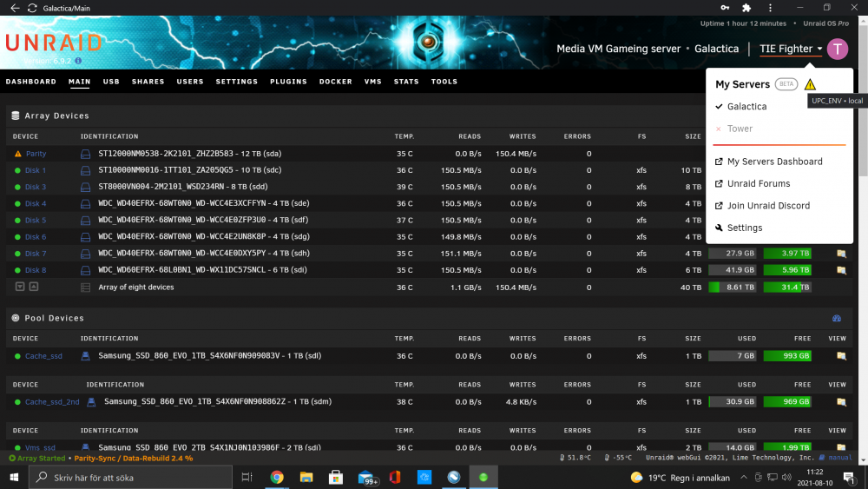The height and width of the screenshot is (489, 868).
Task: Open the notification center icon
Action: 850,478
